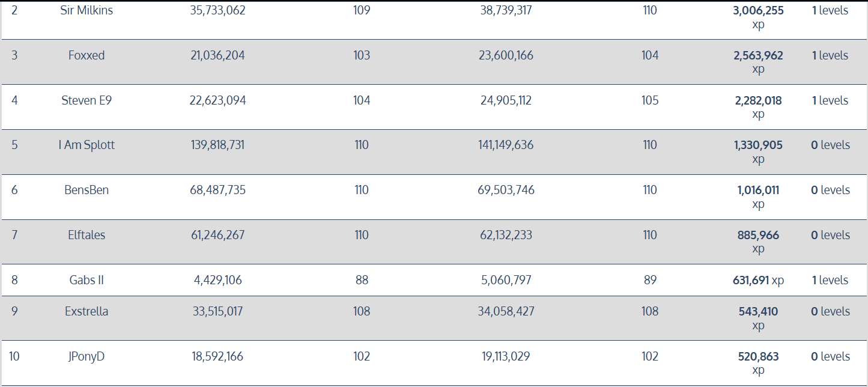Click the I Am Splott name
This screenshot has height=387, width=868.
86,145
